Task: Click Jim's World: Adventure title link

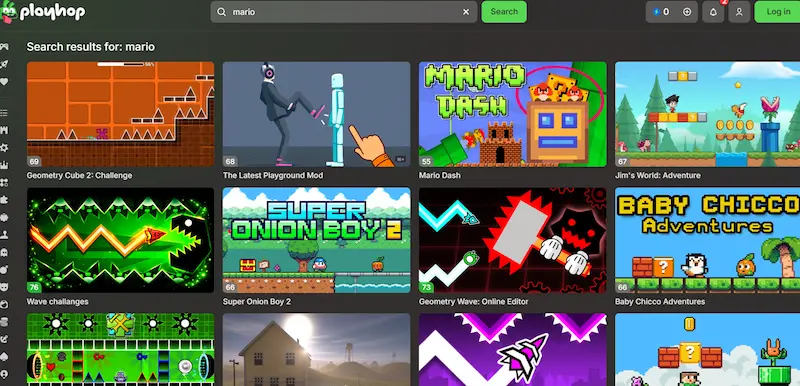Action: (658, 175)
